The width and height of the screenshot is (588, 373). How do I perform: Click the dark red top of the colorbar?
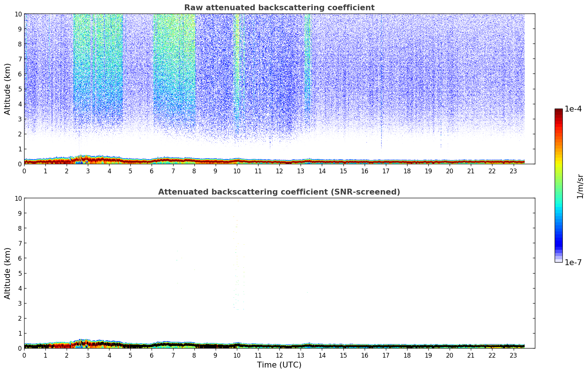pos(558,112)
